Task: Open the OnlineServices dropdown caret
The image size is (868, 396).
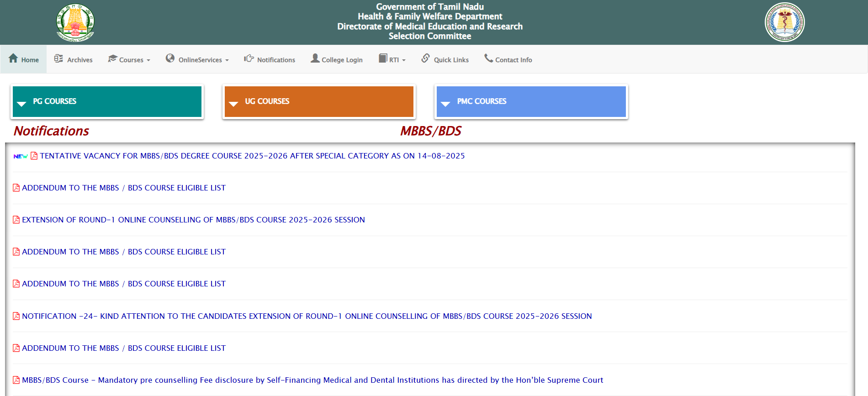Action: [227, 60]
